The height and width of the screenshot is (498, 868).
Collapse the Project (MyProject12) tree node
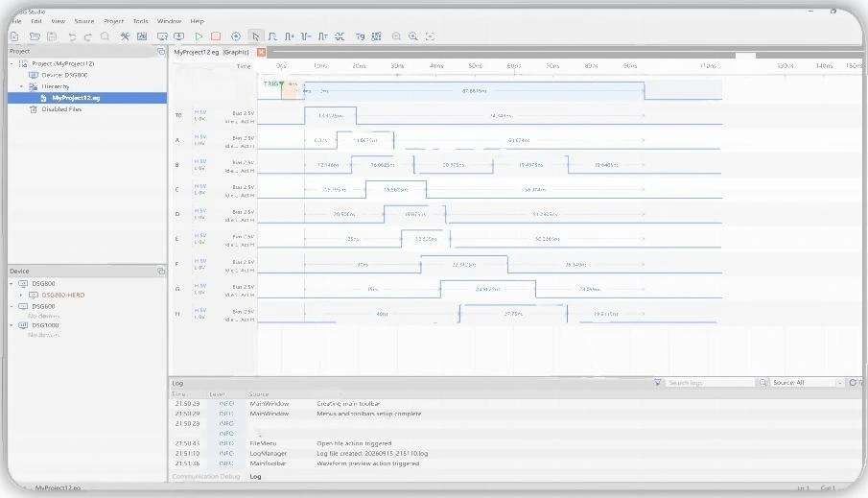[x=12, y=63]
